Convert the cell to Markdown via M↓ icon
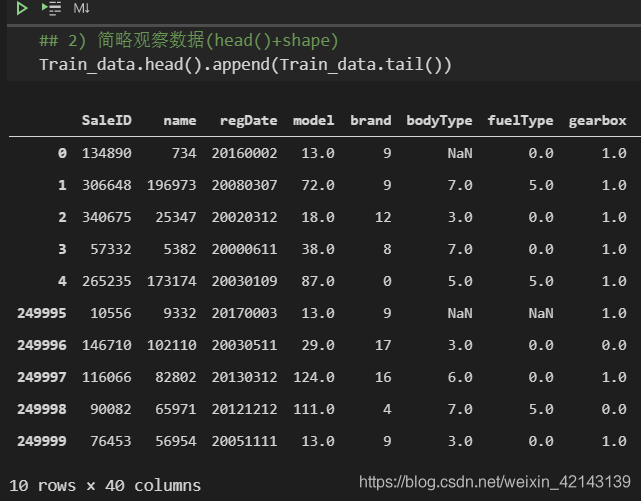This screenshot has height=501, width=641. tap(82, 8)
